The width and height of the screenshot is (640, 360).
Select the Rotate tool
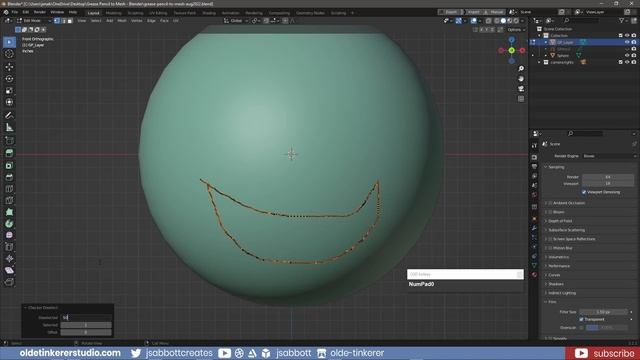click(x=9, y=78)
